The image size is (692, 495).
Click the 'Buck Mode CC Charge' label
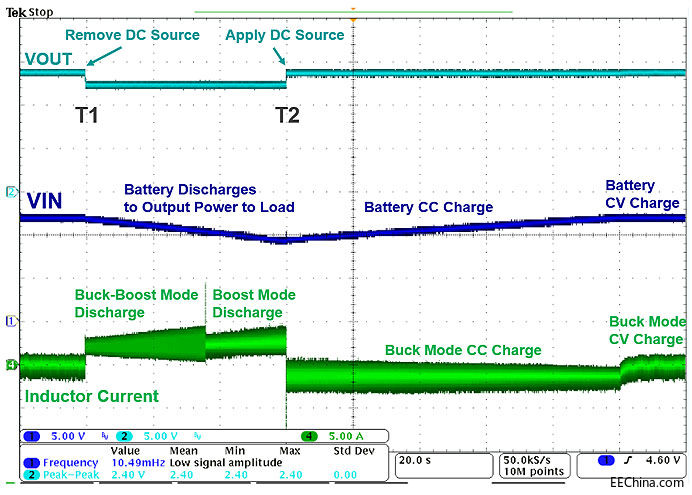point(463,350)
